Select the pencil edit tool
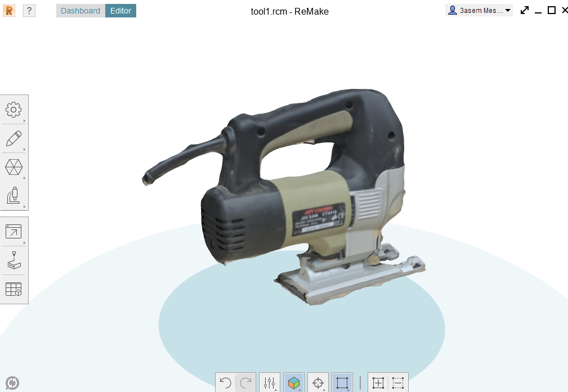Image resolution: width=568 pixels, height=392 pixels. 14,138
